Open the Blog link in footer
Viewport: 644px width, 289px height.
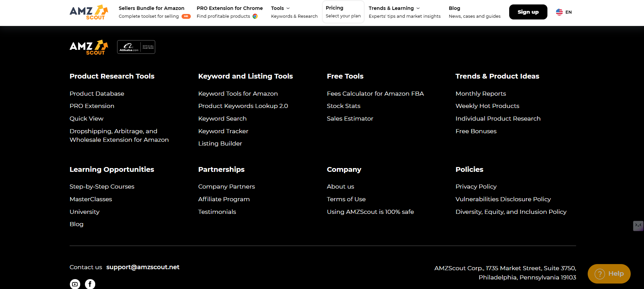[x=76, y=224]
